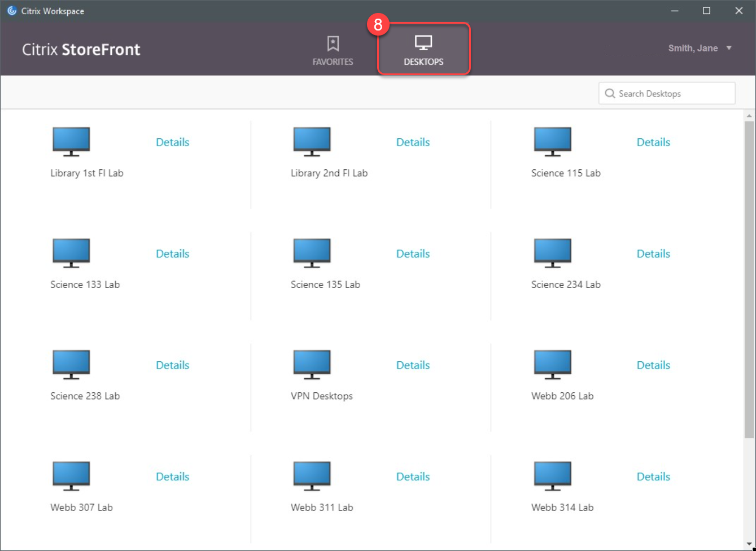756x551 pixels.
Task: Expand the Smith, Jane account menu
Action: point(700,48)
